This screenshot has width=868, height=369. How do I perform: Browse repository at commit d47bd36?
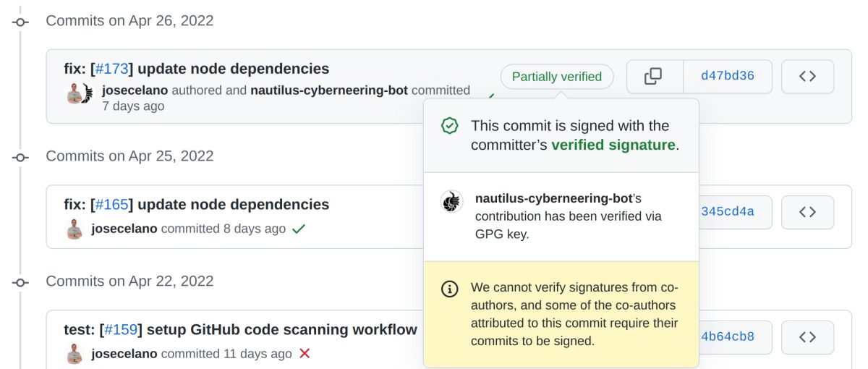pyautogui.click(x=807, y=76)
